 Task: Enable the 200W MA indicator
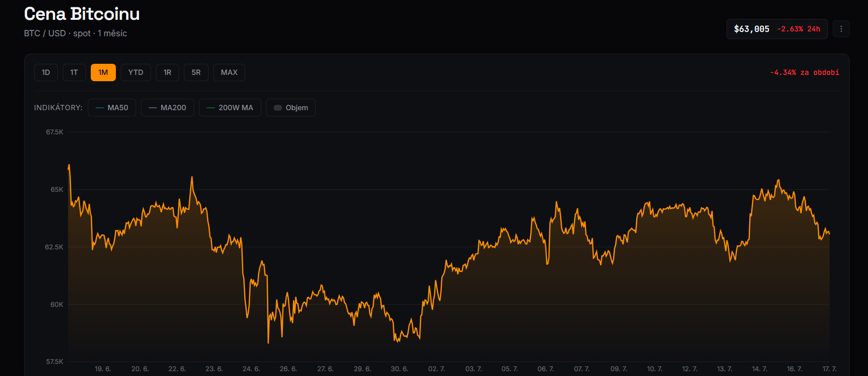pos(230,107)
